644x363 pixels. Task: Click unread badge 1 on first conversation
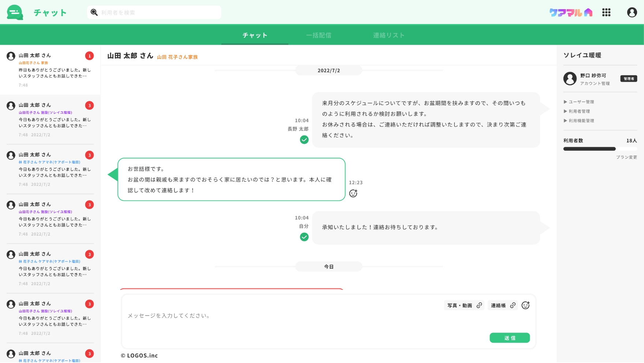click(89, 56)
